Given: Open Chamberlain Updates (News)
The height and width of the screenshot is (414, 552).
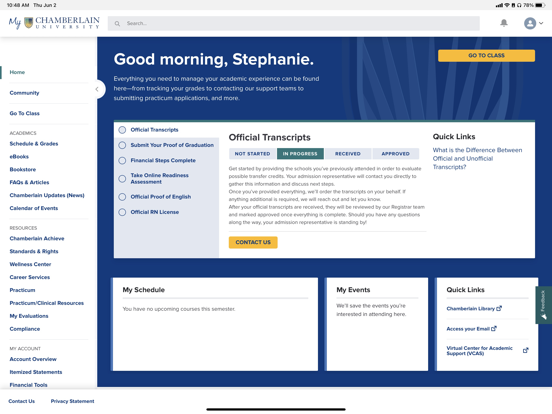Looking at the screenshot, I should pos(47,195).
